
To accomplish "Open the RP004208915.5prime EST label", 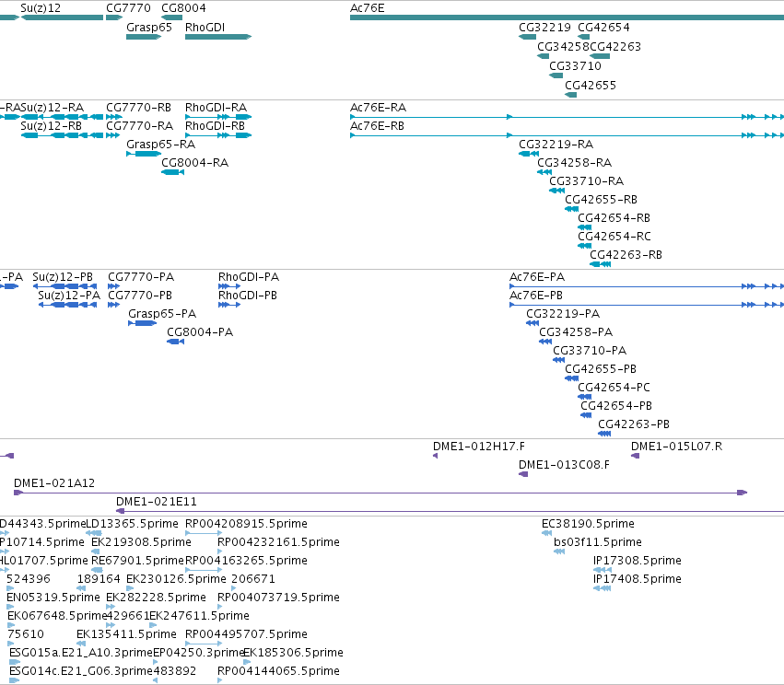I will coord(247,524).
